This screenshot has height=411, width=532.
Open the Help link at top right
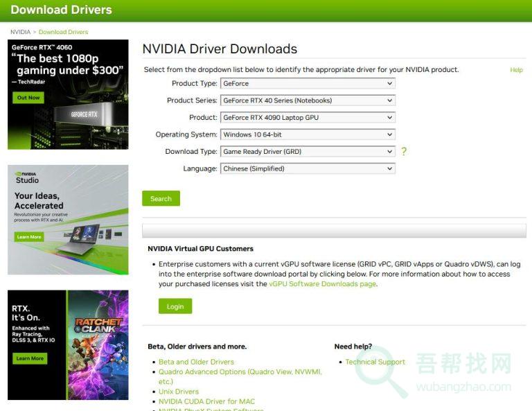(x=516, y=70)
